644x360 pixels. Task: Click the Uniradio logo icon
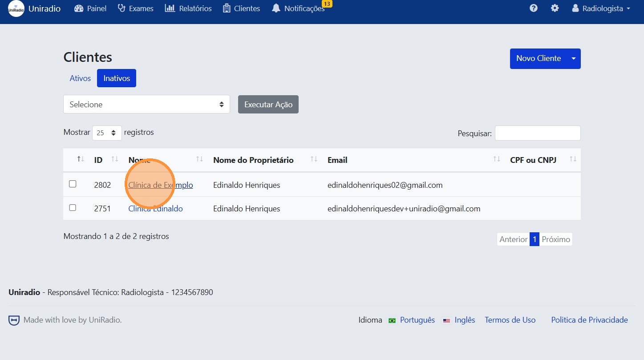[x=16, y=9]
